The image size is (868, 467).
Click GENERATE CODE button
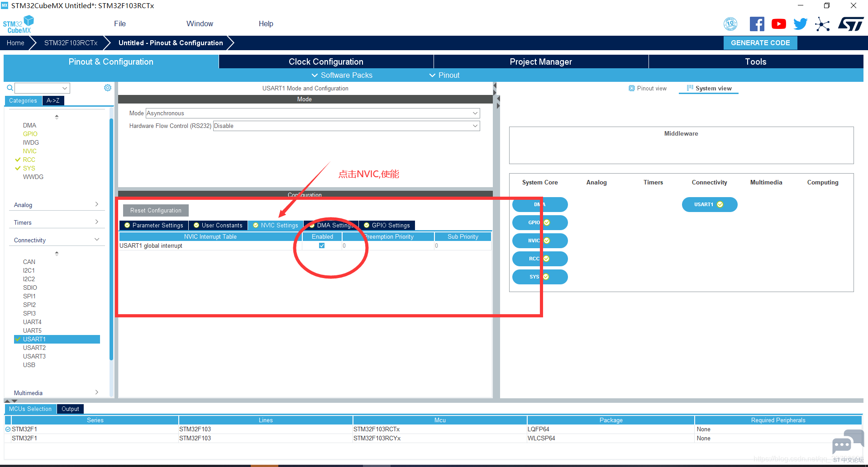pos(760,43)
